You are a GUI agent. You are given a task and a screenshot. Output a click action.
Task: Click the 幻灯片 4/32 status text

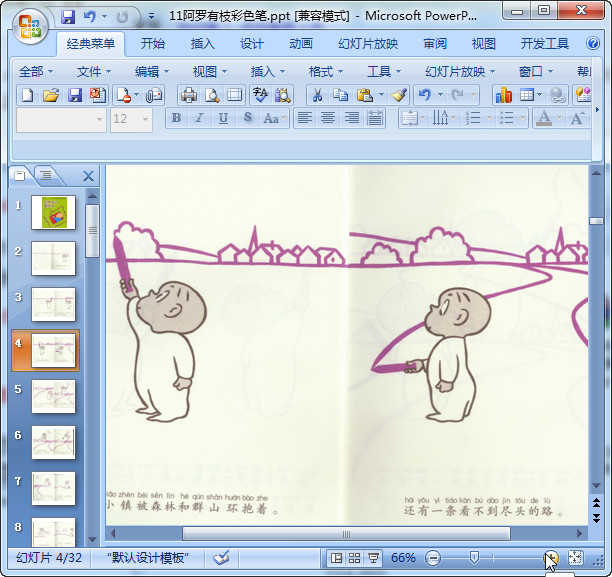(x=49, y=558)
